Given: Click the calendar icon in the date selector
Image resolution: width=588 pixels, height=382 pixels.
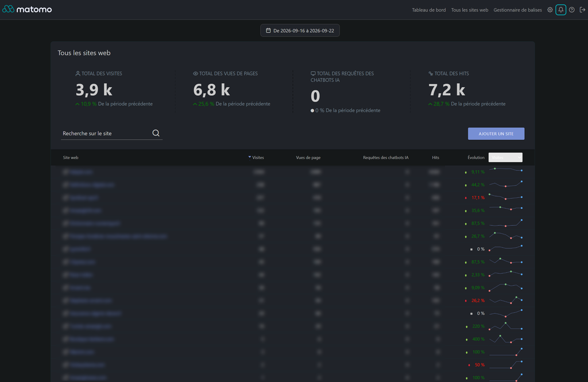Looking at the screenshot, I should pos(268,30).
